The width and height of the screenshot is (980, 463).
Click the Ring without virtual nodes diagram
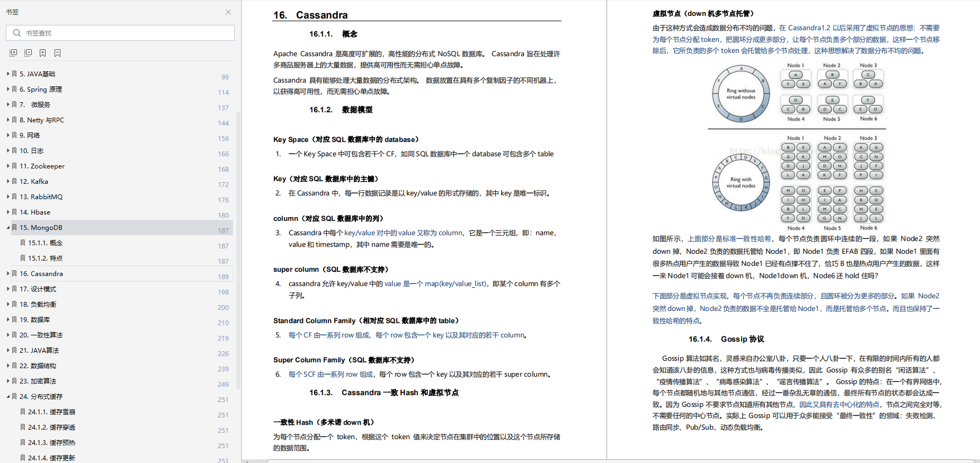(741, 94)
